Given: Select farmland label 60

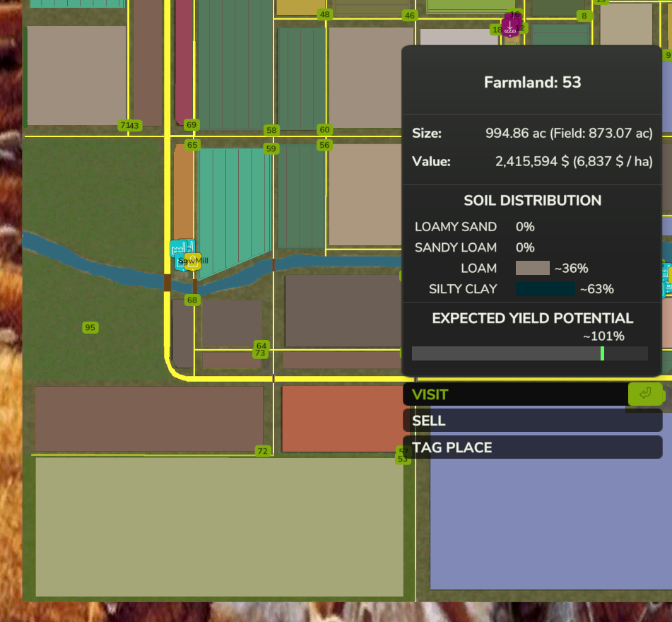Looking at the screenshot, I should (324, 129).
